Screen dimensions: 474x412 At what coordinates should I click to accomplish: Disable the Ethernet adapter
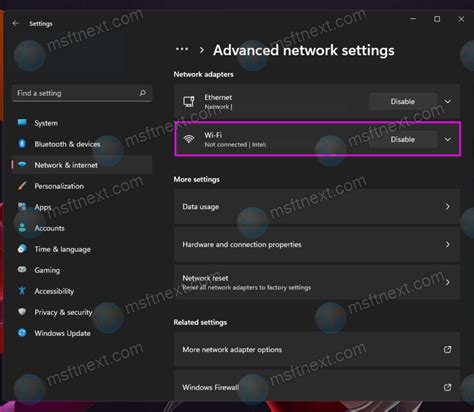pos(403,101)
